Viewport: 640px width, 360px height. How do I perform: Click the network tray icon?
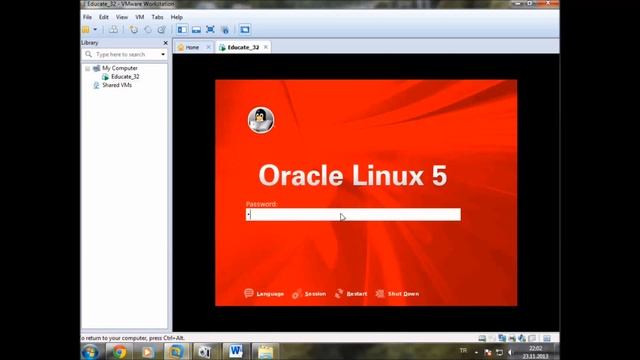(499, 352)
